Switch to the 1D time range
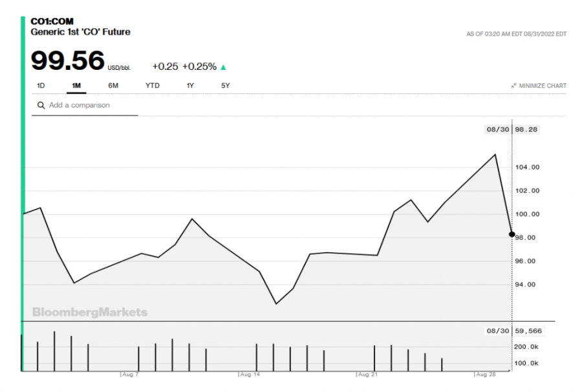Viewport: 582px width, 392px height. click(x=41, y=85)
